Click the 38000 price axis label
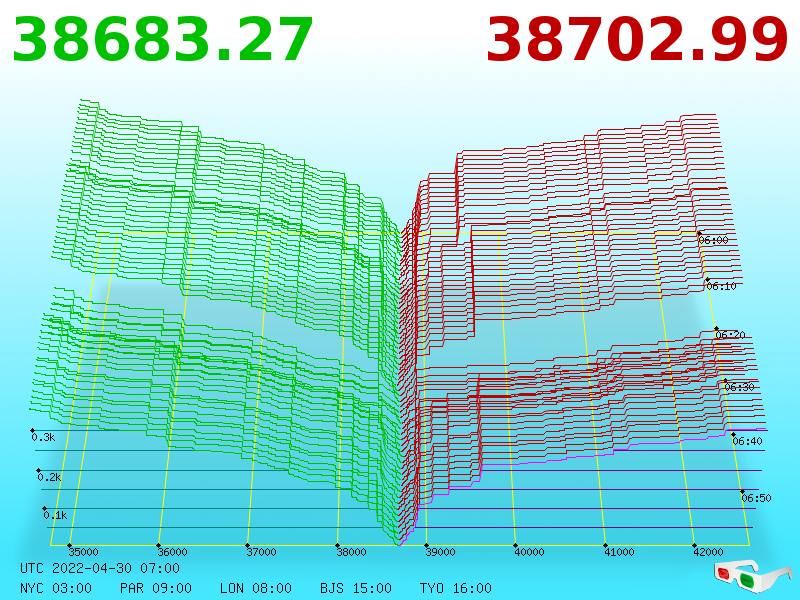The width and height of the screenshot is (800, 600). pos(351,552)
